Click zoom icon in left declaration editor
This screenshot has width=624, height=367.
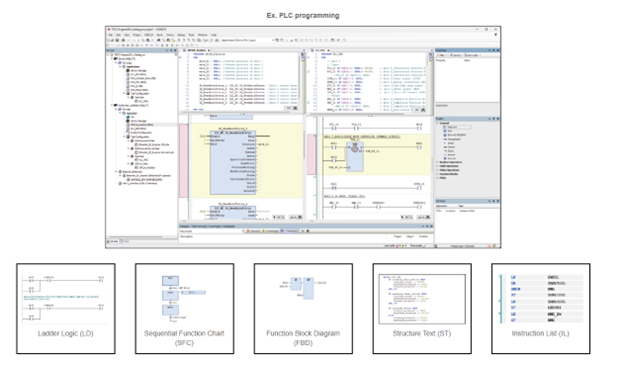295,108
